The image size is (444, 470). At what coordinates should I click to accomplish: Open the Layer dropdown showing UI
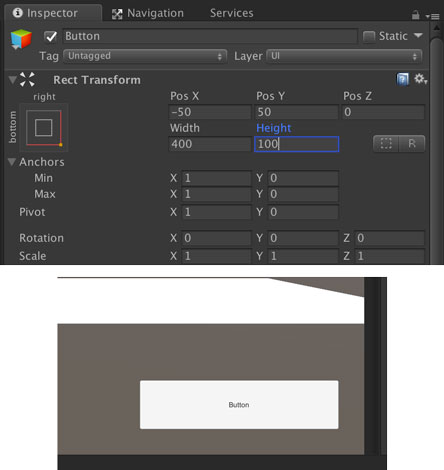pyautogui.click(x=344, y=56)
